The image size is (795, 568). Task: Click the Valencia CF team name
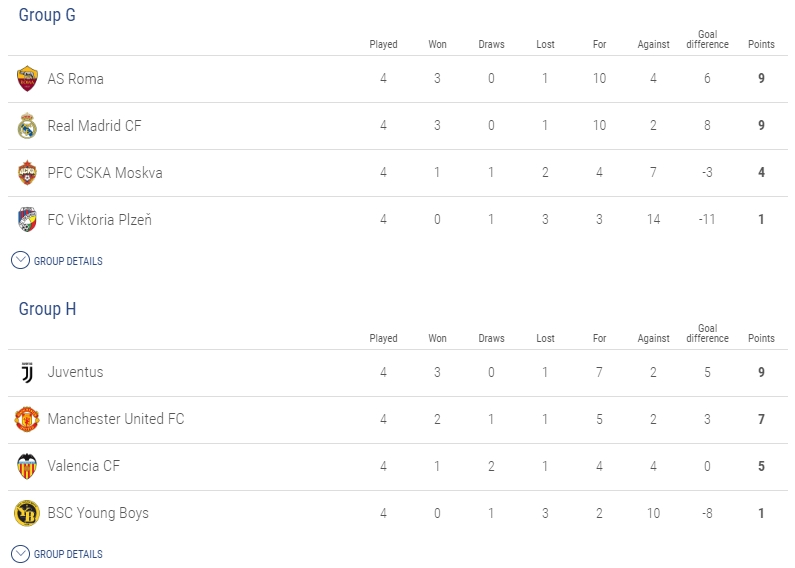[84, 466]
